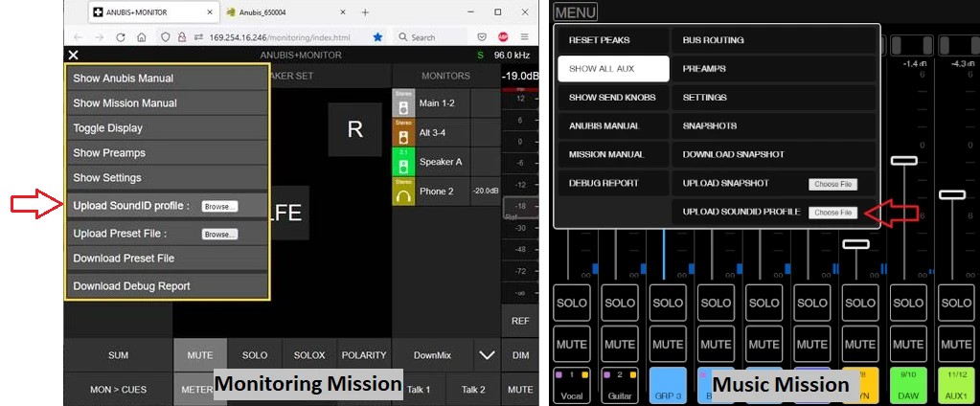Image resolution: width=980 pixels, height=406 pixels.
Task: Choose File for UPLOAD SNAPSHOT
Action: click(833, 184)
